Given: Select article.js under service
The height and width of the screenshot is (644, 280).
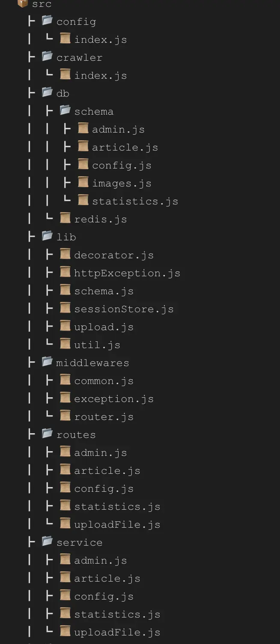Looking at the screenshot, I should [107, 579].
